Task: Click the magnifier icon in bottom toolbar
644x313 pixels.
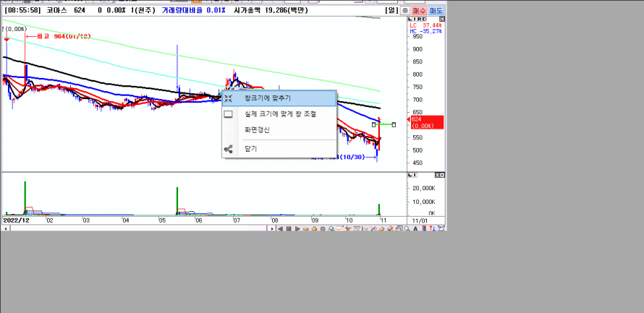Action: (407, 229)
